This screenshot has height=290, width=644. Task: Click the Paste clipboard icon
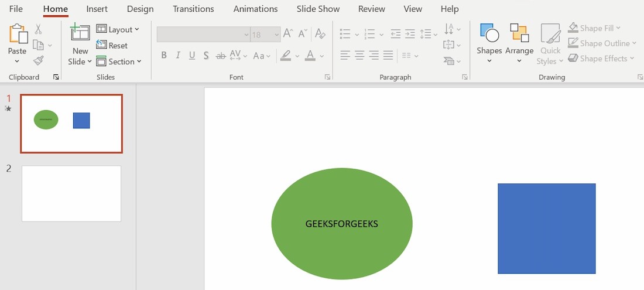pyautogui.click(x=18, y=33)
